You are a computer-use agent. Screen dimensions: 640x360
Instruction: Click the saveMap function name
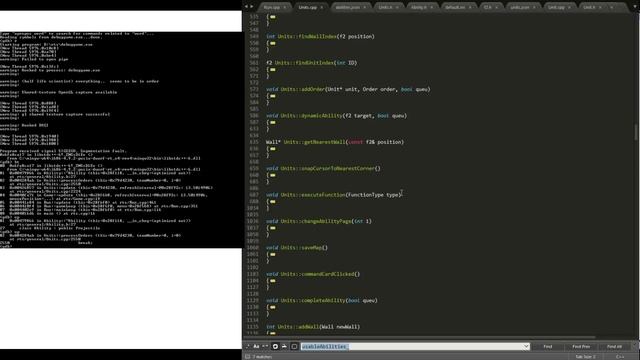tap(311, 248)
